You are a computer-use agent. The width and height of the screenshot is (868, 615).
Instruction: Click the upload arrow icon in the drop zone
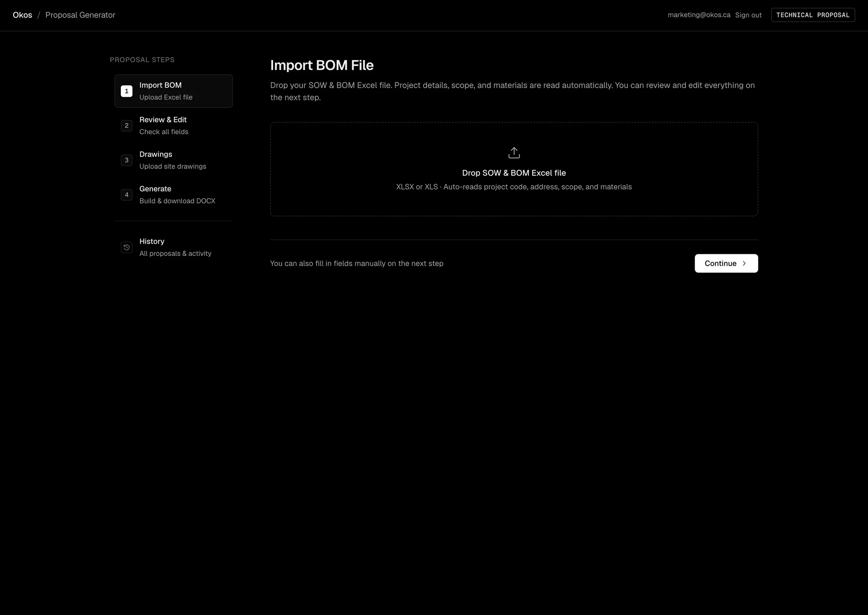click(514, 153)
